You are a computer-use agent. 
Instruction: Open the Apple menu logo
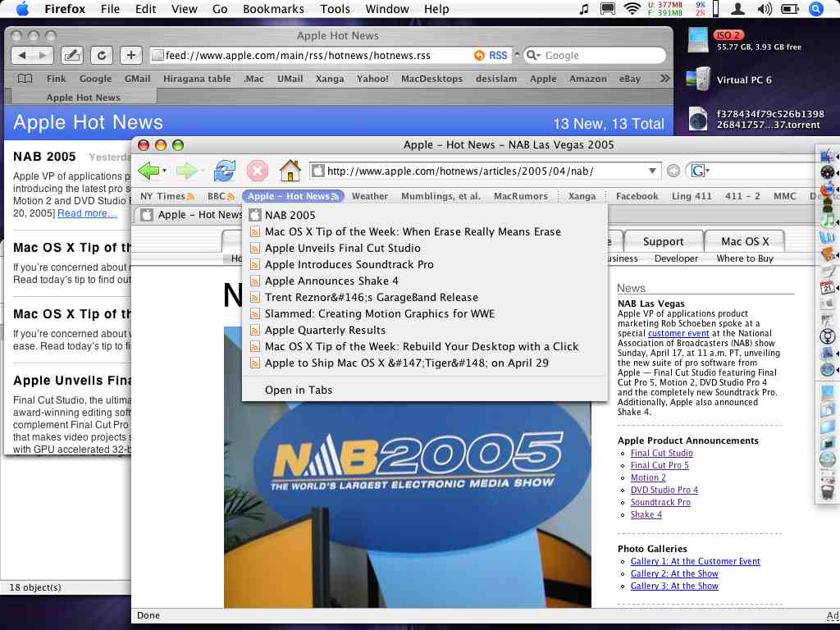(x=22, y=9)
